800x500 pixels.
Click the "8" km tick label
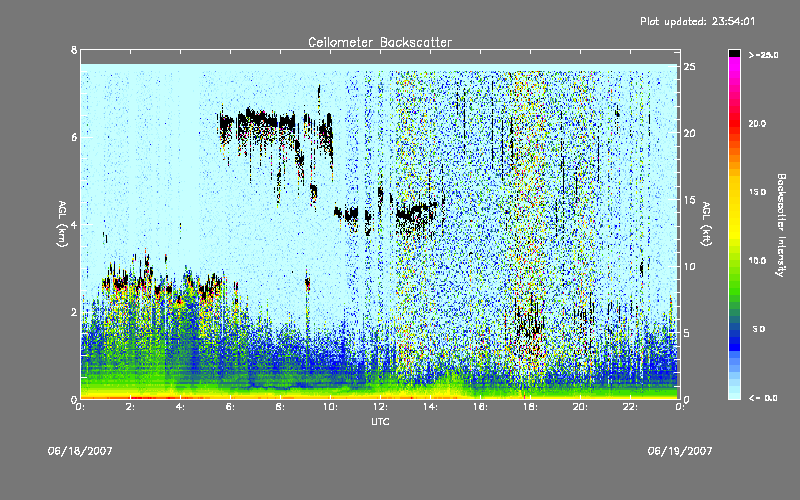point(74,51)
